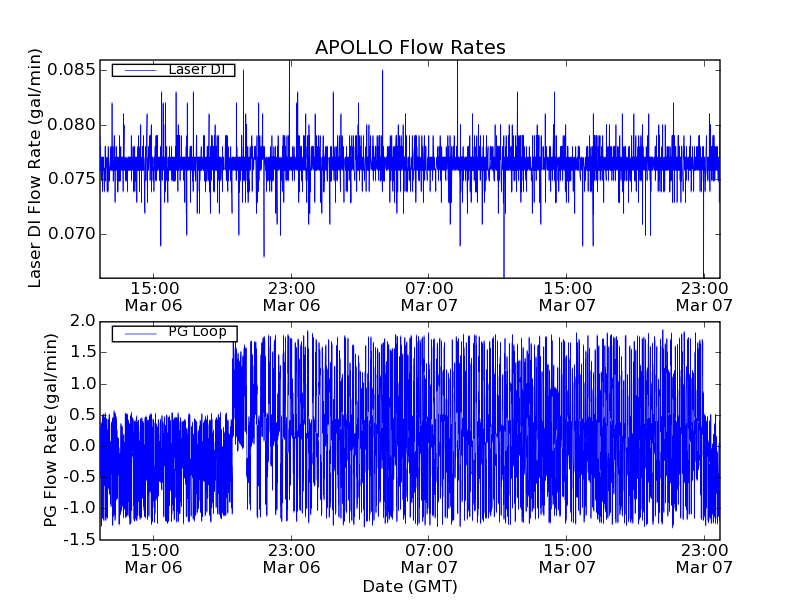The image size is (800, 600).
Task: Click the 0.0 tick on PG plot
Action: pos(83,446)
